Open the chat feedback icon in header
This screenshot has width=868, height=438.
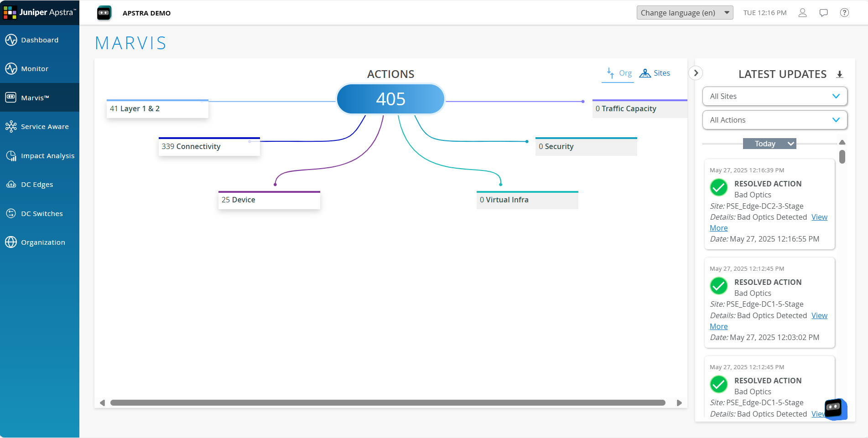[x=823, y=13]
